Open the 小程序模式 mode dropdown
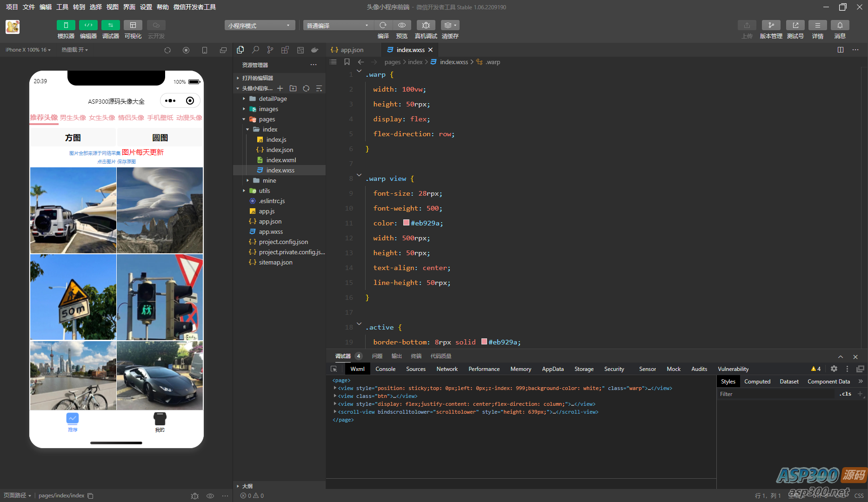 pos(260,26)
